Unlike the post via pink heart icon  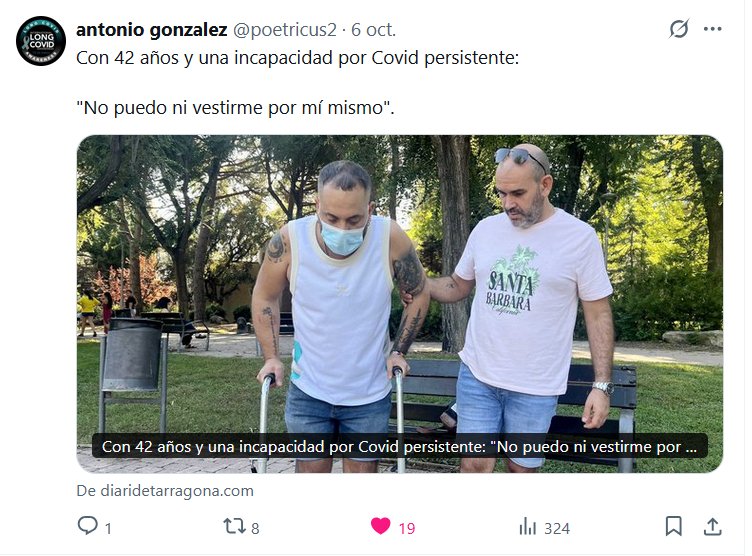point(381,526)
